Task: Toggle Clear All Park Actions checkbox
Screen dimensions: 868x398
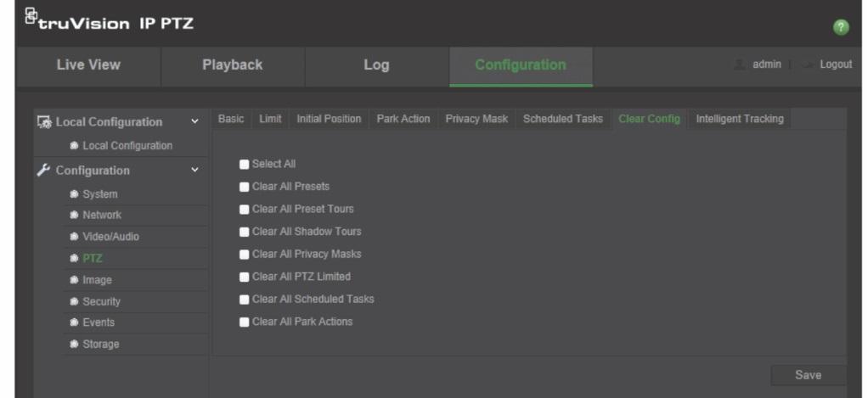Action: point(244,322)
